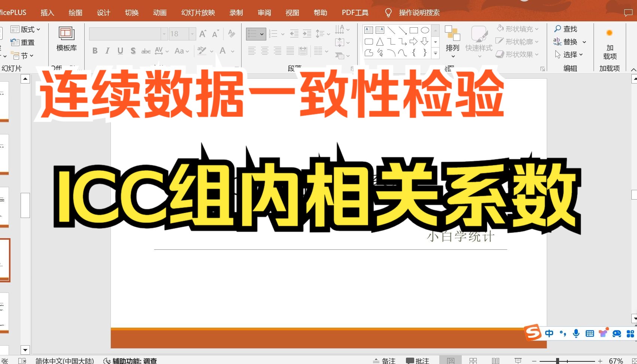The height and width of the screenshot is (364, 637).
Task: Select the down arrow shape
Action: tap(425, 41)
